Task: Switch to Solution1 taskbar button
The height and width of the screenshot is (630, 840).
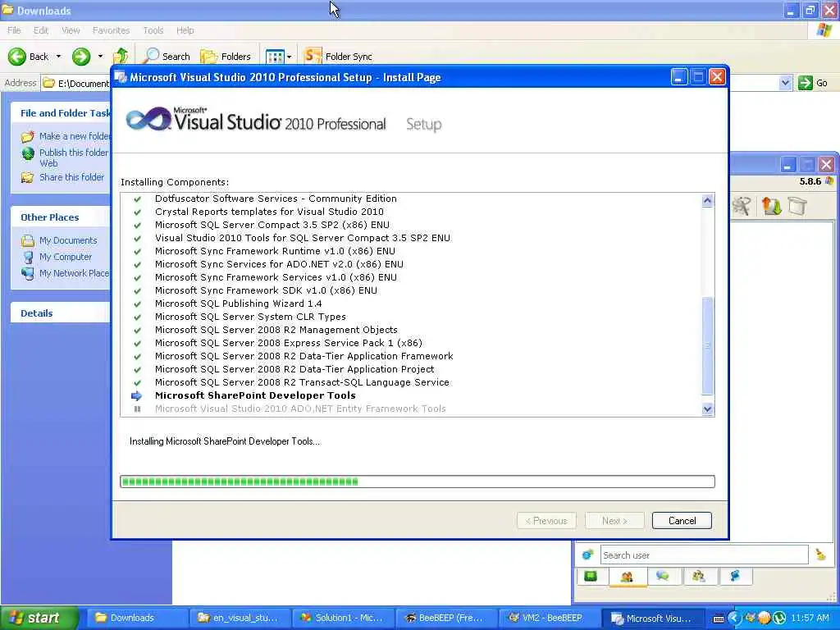Action: click(345, 618)
